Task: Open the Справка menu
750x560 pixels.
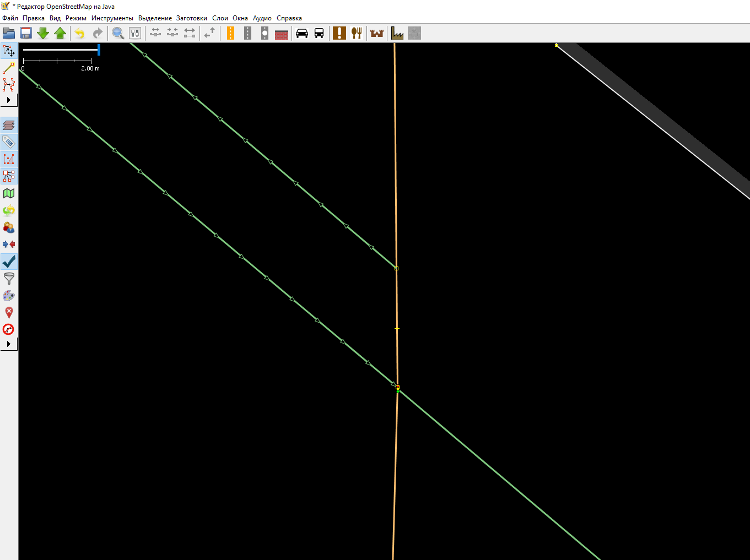Action: pyautogui.click(x=289, y=18)
